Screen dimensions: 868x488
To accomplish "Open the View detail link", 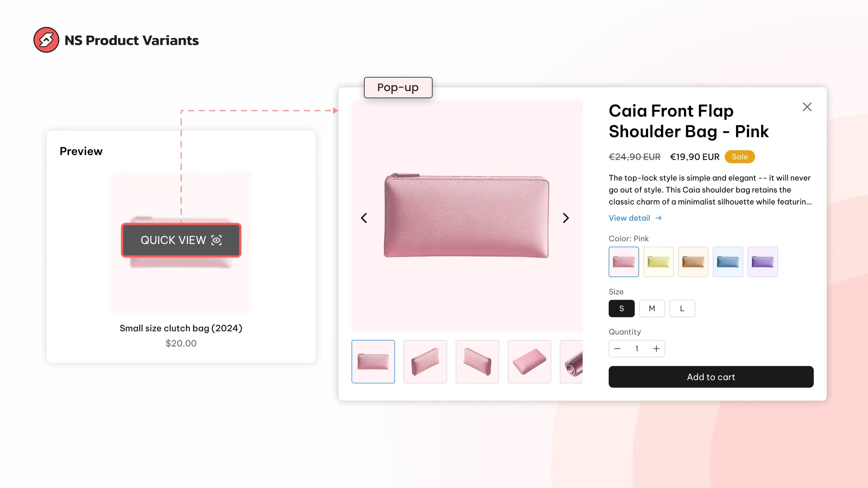I will (x=635, y=218).
